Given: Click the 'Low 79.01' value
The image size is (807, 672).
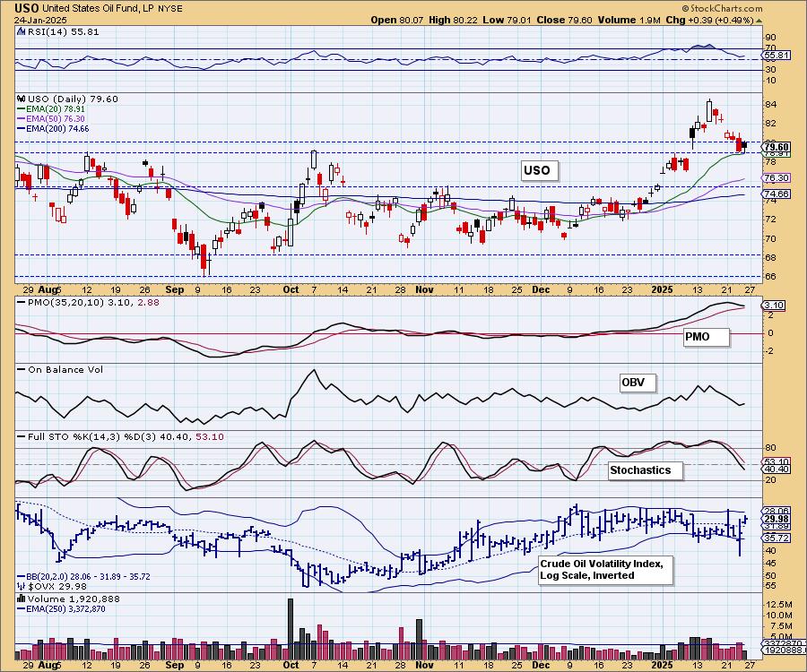Looking at the screenshot, I should click(x=507, y=20).
